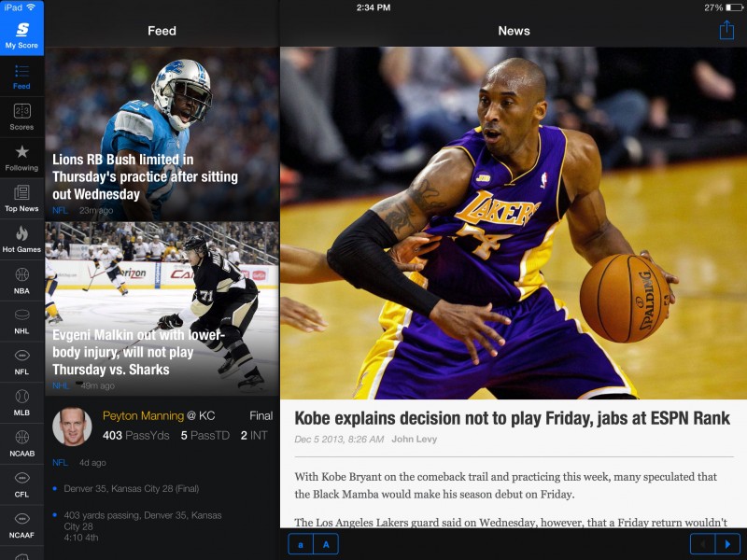Select the NBA league icon
The width and height of the screenshot is (747, 560).
tap(21, 281)
